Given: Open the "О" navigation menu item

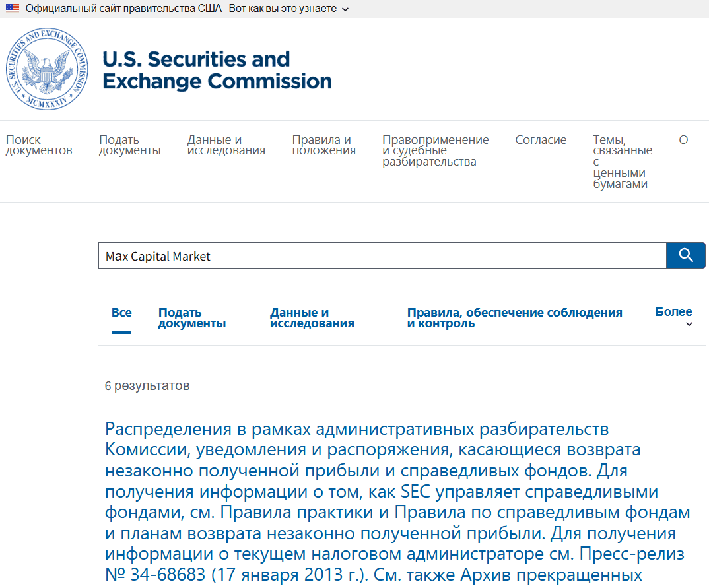Looking at the screenshot, I should [683, 140].
